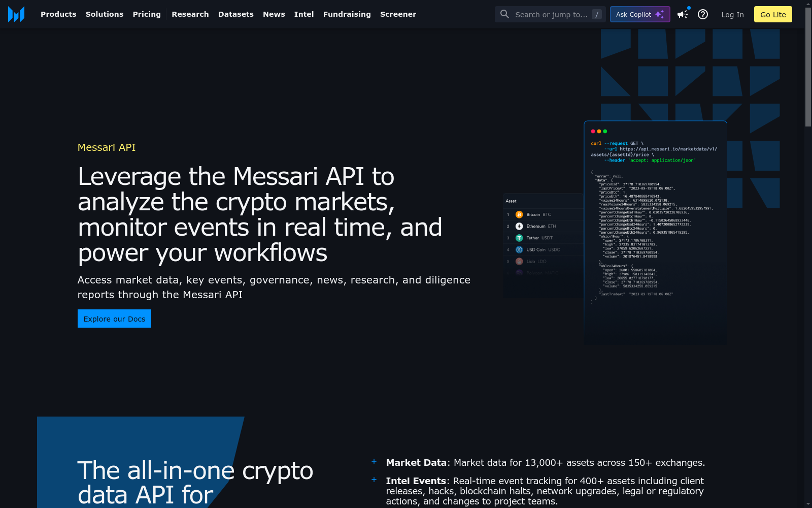Click the Tether asset icon
This screenshot has width=812, height=508.
coord(519,238)
